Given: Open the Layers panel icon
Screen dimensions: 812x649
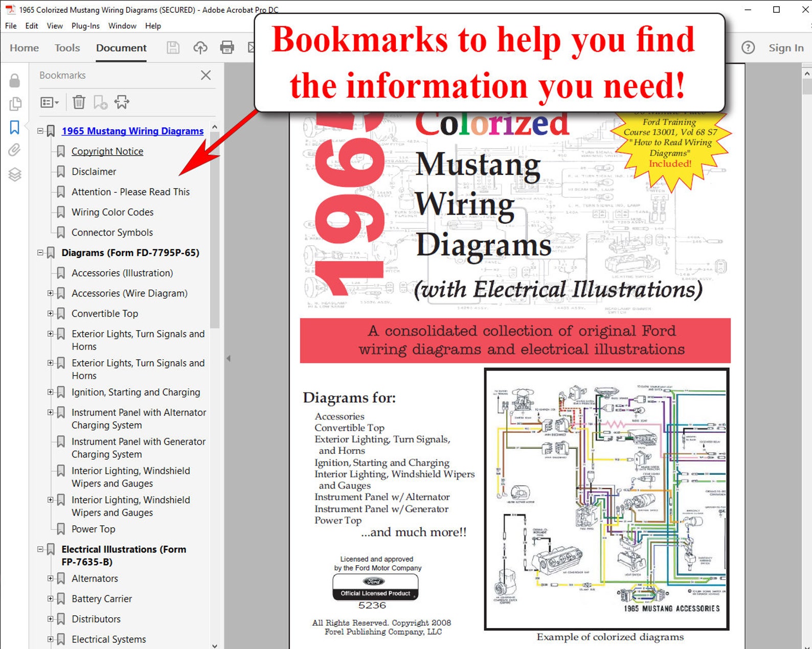Looking at the screenshot, I should coord(15,175).
